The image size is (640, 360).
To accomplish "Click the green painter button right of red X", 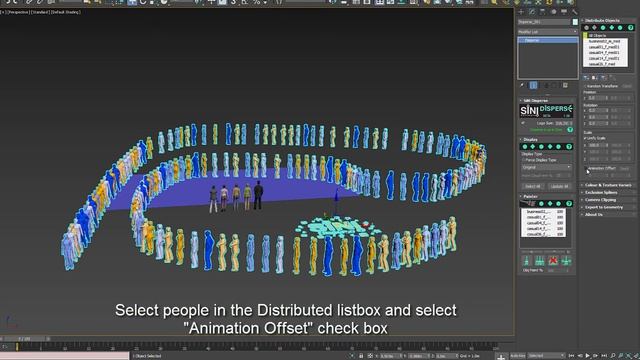I will pyautogui.click(x=566, y=260).
